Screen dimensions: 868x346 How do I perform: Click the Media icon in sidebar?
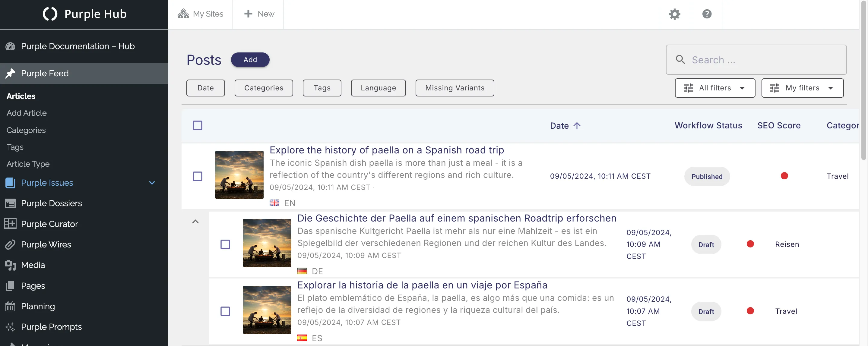[11, 265]
